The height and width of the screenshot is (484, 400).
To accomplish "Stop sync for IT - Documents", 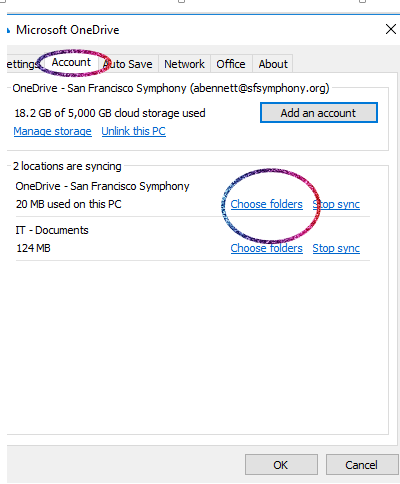I will click(x=336, y=248).
